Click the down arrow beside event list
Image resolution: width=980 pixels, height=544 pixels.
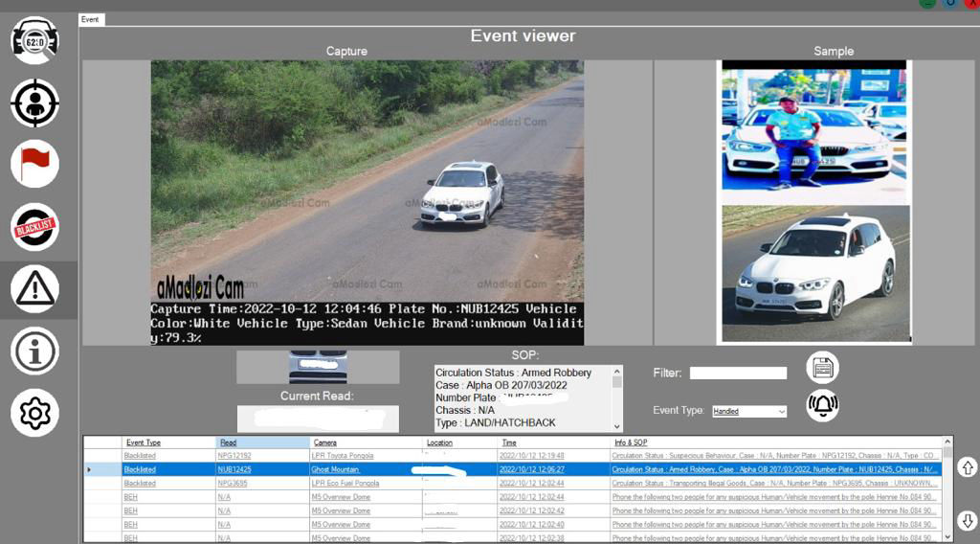[x=968, y=520]
